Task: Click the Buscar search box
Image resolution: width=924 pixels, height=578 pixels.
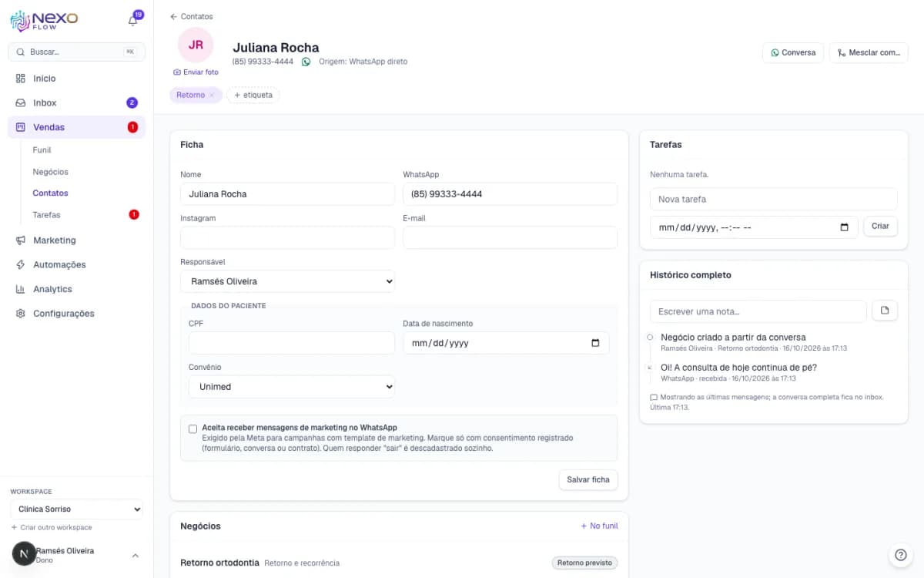Action: (x=76, y=52)
